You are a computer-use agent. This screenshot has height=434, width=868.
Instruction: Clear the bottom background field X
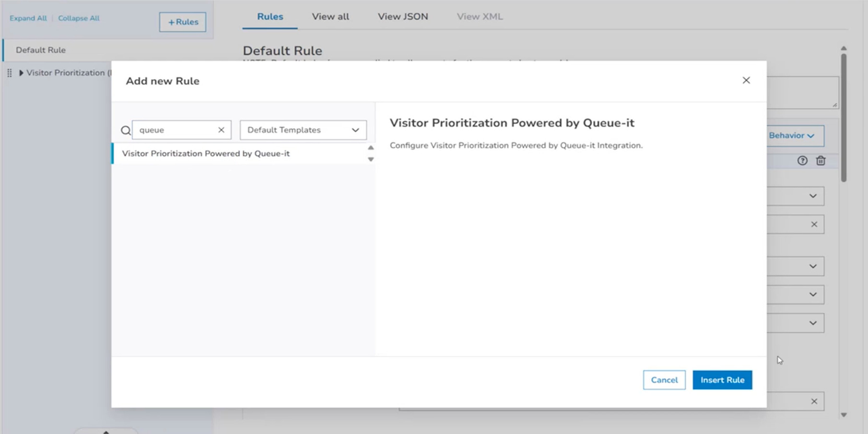pyautogui.click(x=814, y=401)
